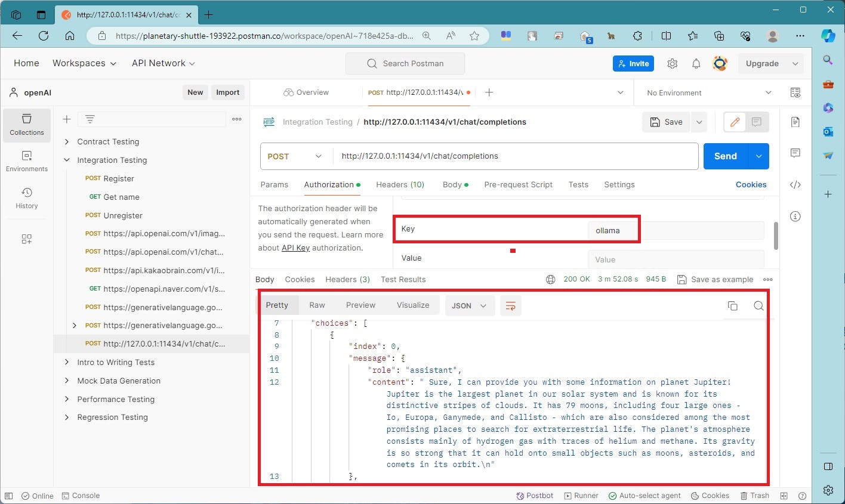Viewport: 845px width, 504px height.
Task: Open the JSON response format dropdown
Action: [469, 305]
